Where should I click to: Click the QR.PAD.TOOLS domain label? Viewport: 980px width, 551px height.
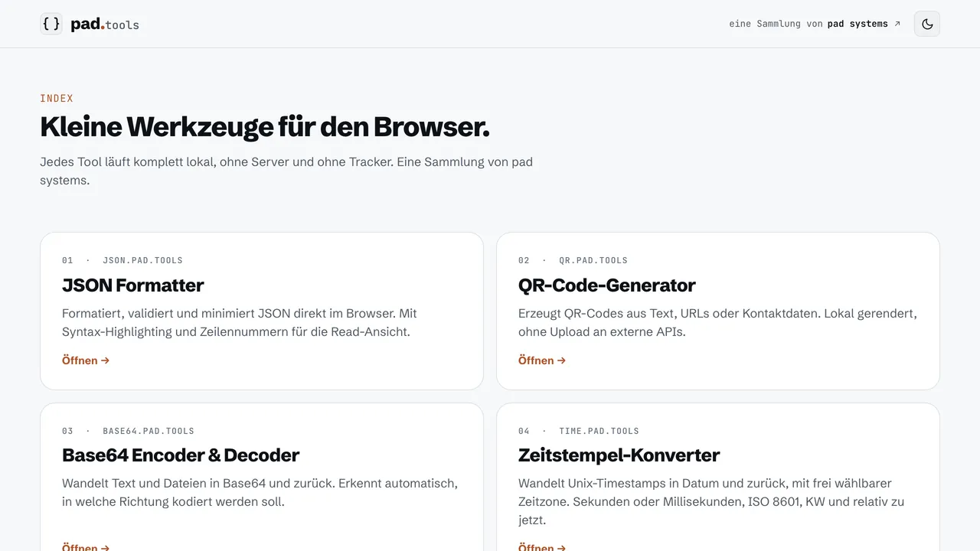[593, 260]
